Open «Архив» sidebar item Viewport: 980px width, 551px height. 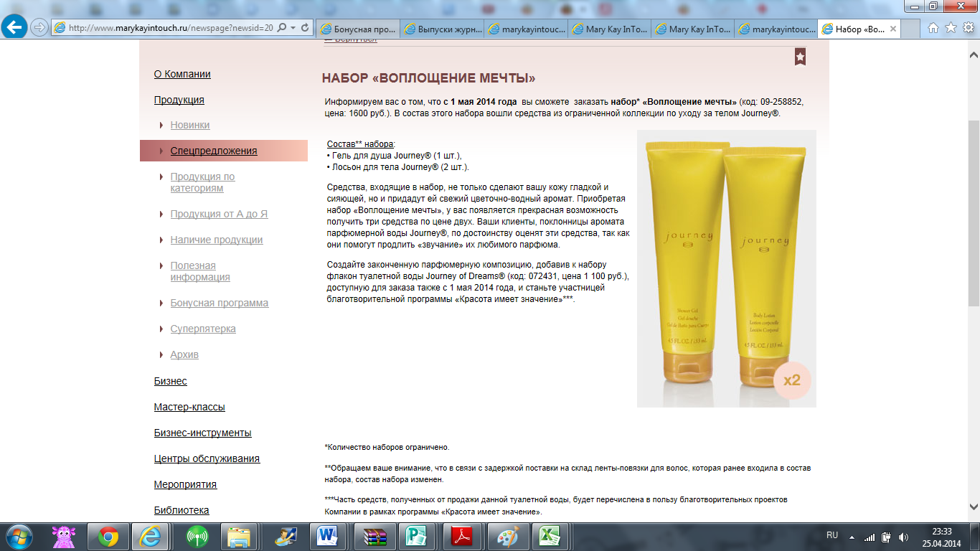click(x=184, y=354)
